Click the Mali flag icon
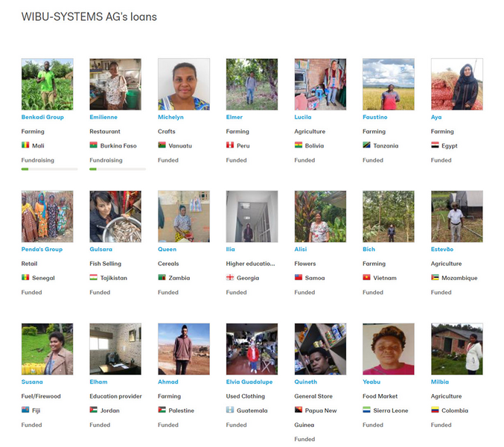The image size is (504, 447). pos(25,145)
